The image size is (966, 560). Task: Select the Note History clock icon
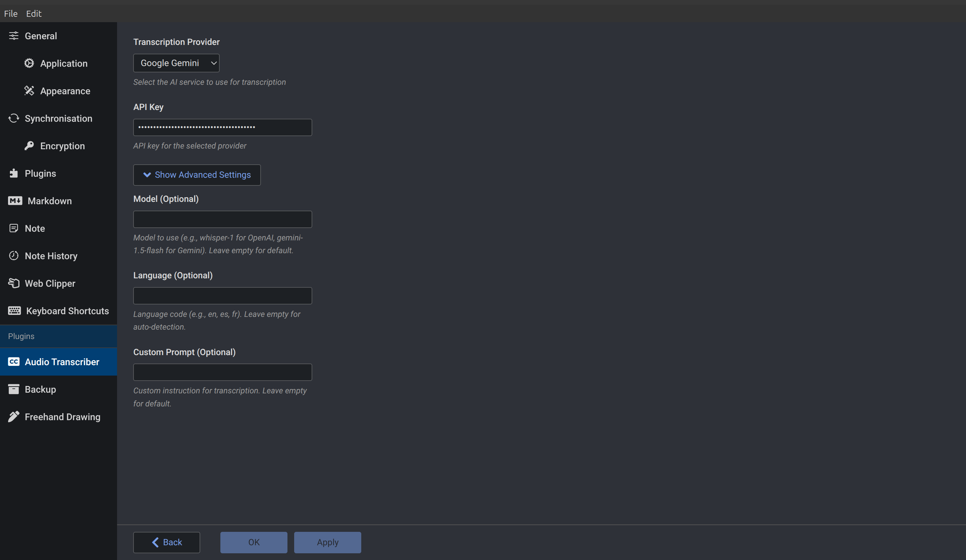(x=14, y=256)
